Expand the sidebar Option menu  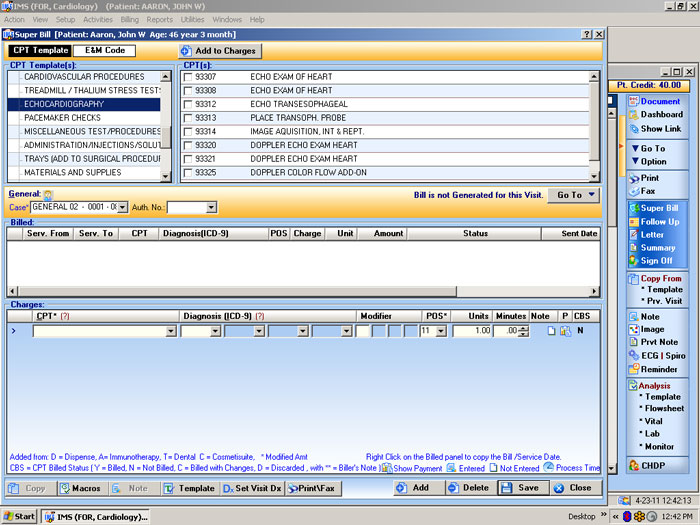click(649, 162)
